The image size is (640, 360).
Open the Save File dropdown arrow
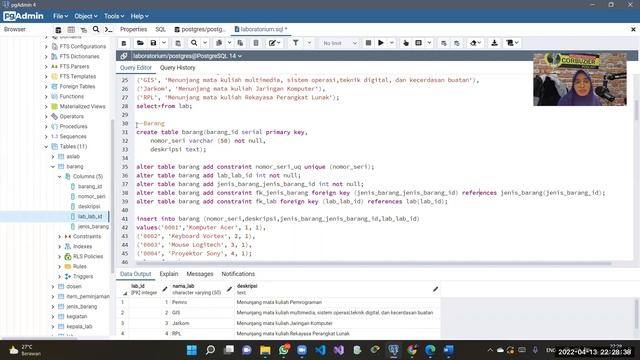tap(164, 43)
